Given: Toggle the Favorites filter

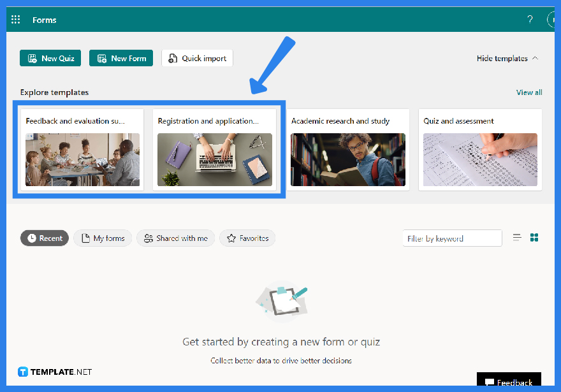Looking at the screenshot, I should click(247, 238).
